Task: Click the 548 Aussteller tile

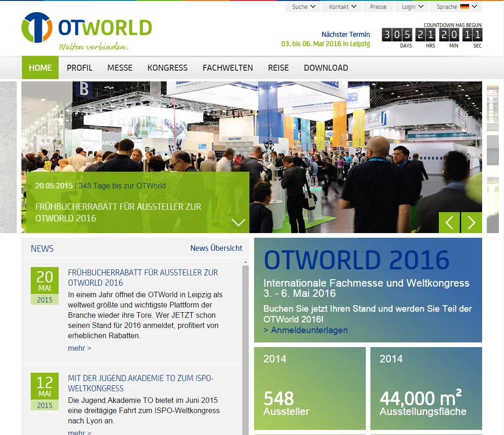Action: [x=310, y=388]
